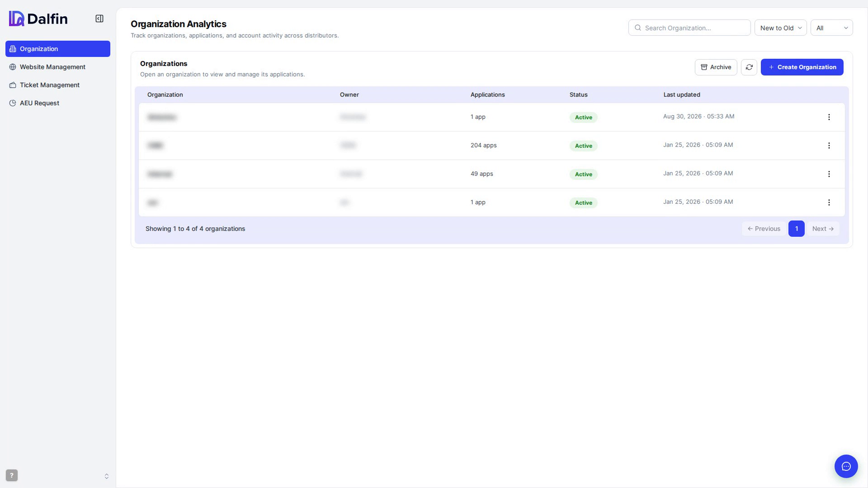
Task: Click Active badge in 49 apps row
Action: click(584, 174)
